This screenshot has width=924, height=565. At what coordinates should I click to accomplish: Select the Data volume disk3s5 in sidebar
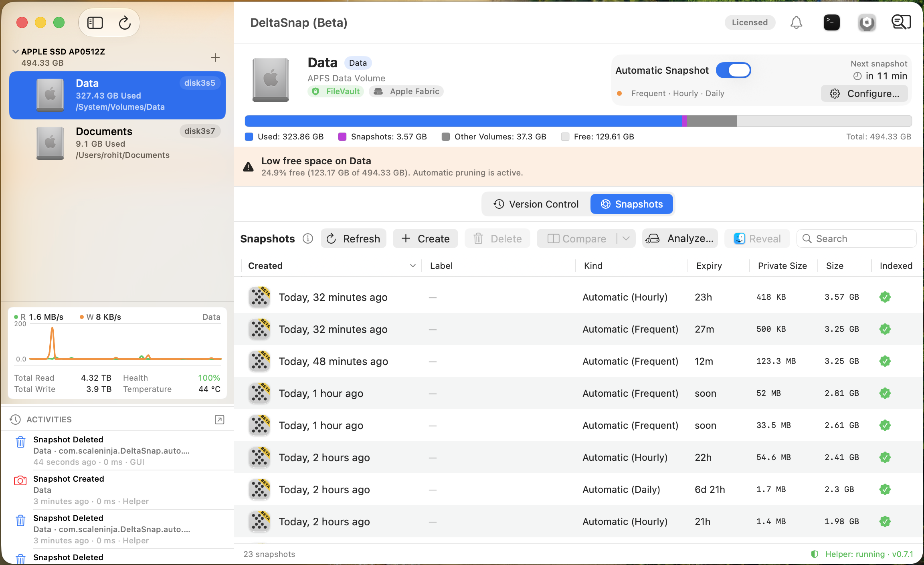click(117, 95)
